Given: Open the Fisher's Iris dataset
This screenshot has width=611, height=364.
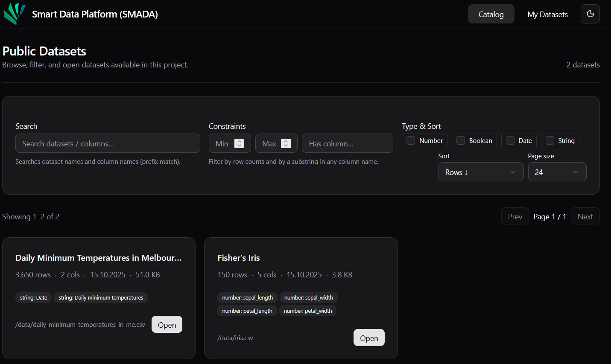Looking at the screenshot, I should tap(369, 338).
